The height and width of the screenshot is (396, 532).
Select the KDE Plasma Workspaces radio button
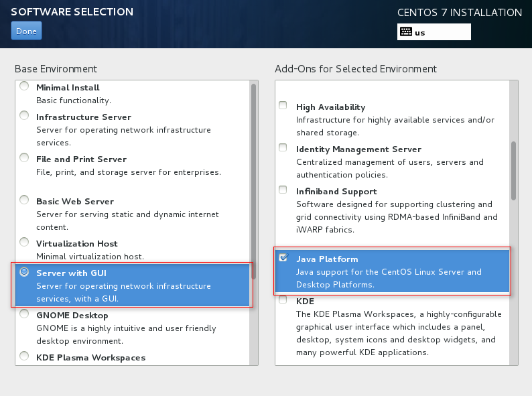click(x=24, y=356)
